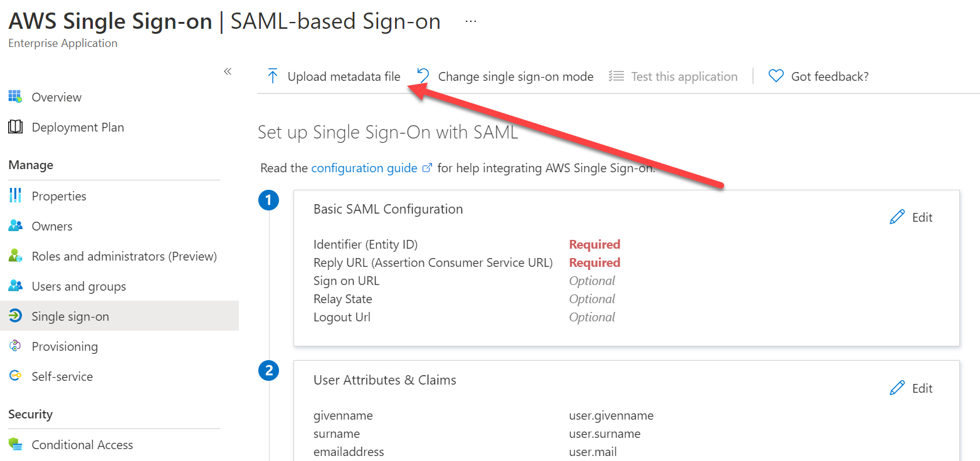Screen dimensions: 980x461
Task: Click the Properties bars icon
Action: click(15, 196)
